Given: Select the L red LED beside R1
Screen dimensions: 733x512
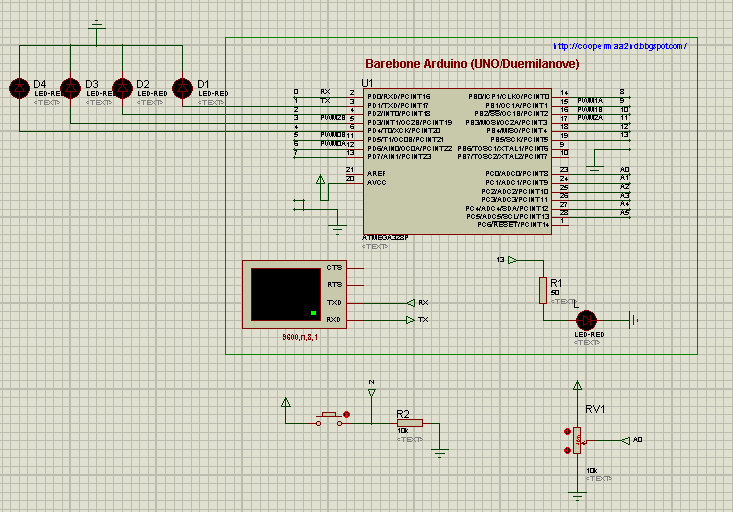Looking at the screenshot, I should 586,321.
